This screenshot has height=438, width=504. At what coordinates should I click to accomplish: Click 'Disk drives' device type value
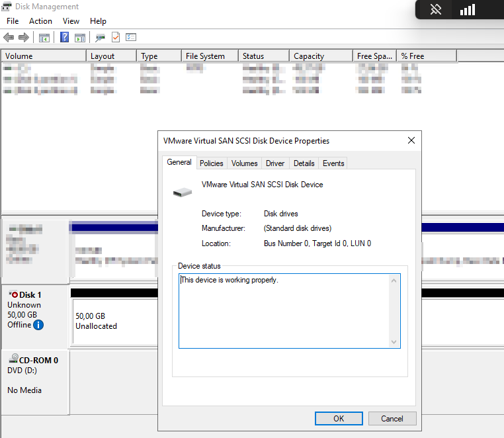click(280, 214)
